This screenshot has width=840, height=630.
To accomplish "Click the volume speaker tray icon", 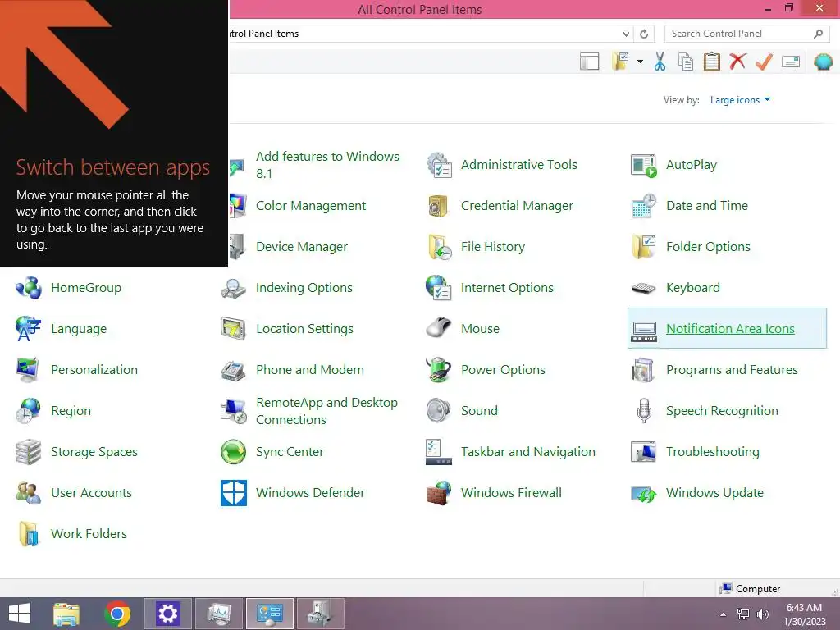I will click(763, 614).
